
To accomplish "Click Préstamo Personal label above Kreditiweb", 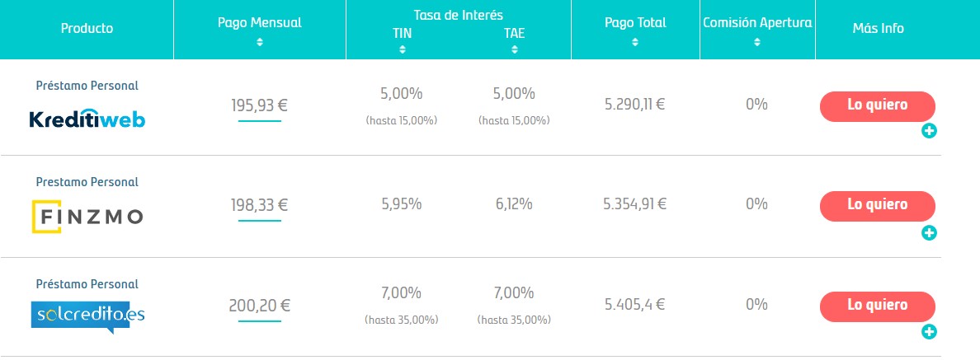I will tap(87, 86).
